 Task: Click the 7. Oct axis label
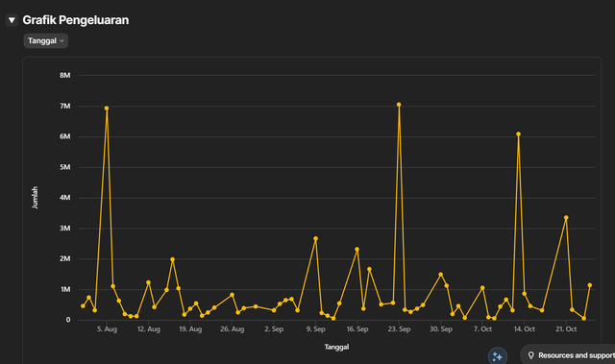[482, 329]
